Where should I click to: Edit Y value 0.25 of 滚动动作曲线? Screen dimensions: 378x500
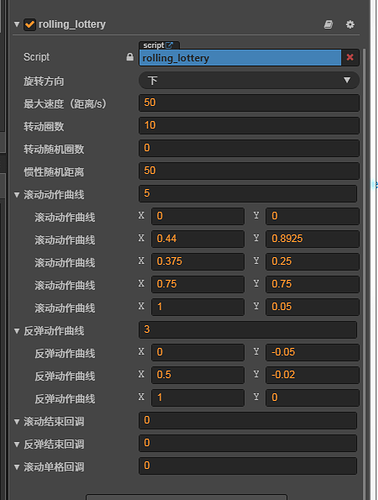pos(312,261)
